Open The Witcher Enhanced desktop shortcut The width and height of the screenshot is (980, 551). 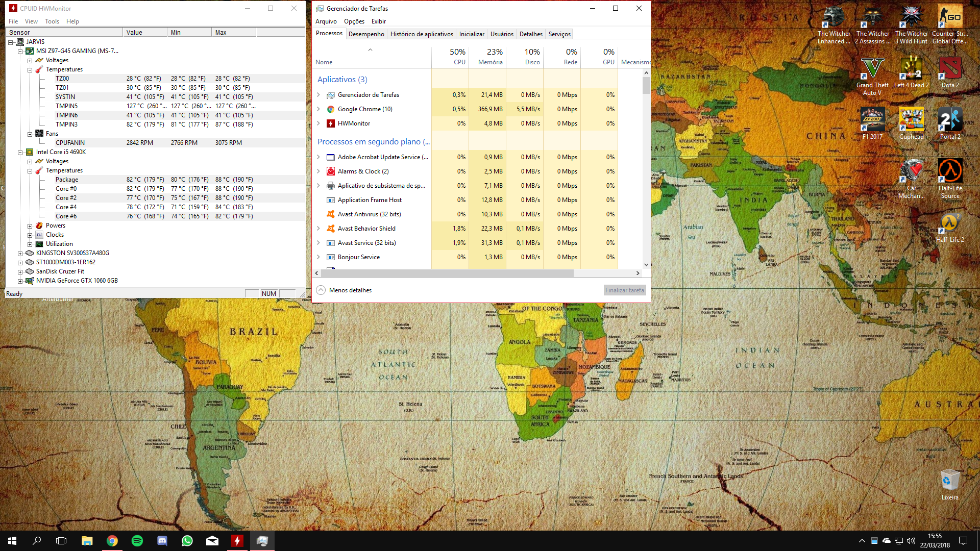[x=834, y=26]
